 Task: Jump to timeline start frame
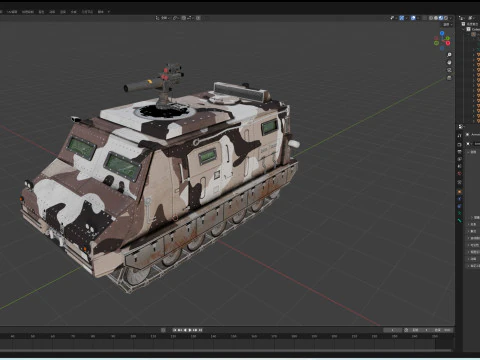click(175, 330)
